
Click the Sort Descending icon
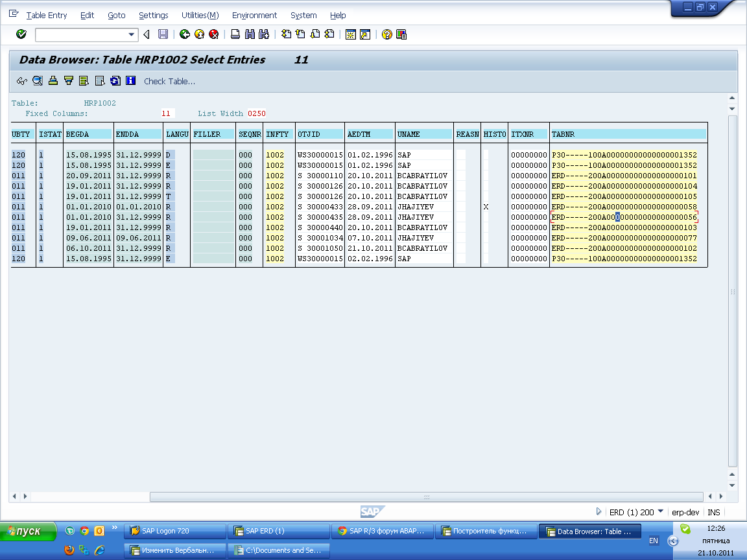pos(69,81)
